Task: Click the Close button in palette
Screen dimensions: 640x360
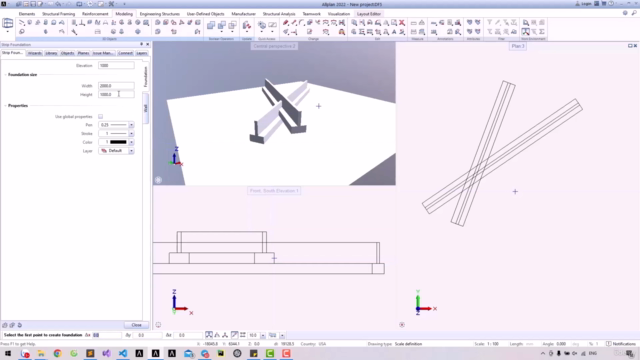Action: click(136, 325)
